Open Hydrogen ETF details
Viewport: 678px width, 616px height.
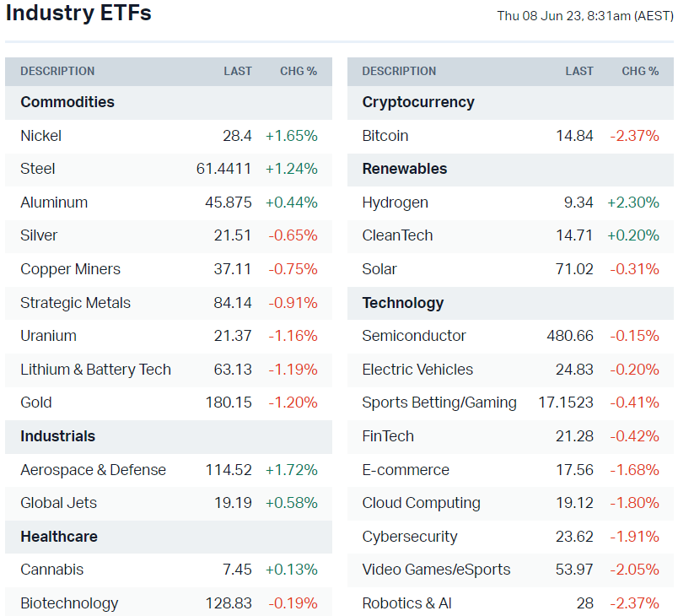(x=395, y=203)
